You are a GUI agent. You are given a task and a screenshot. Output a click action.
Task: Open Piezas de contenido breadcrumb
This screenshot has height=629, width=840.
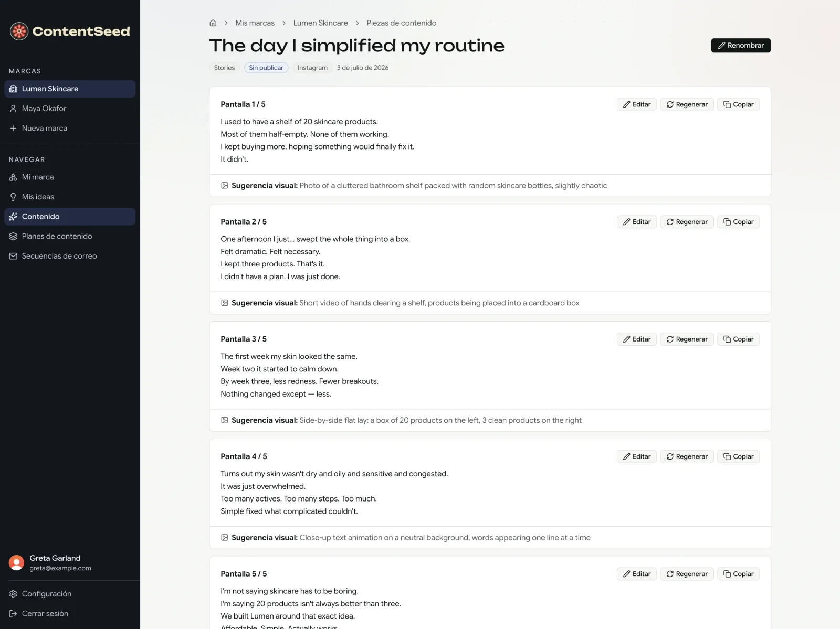click(401, 23)
